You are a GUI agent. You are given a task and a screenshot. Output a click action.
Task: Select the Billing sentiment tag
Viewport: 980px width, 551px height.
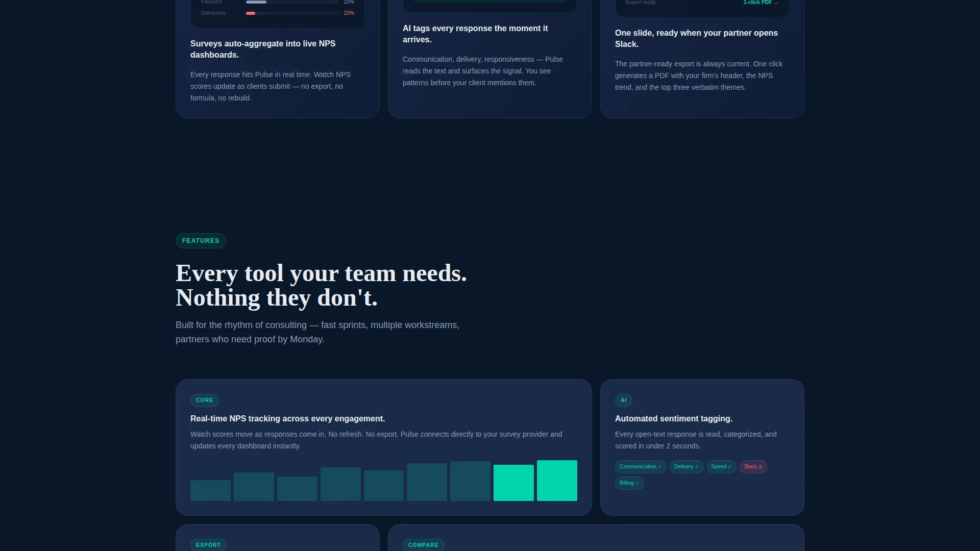click(629, 483)
